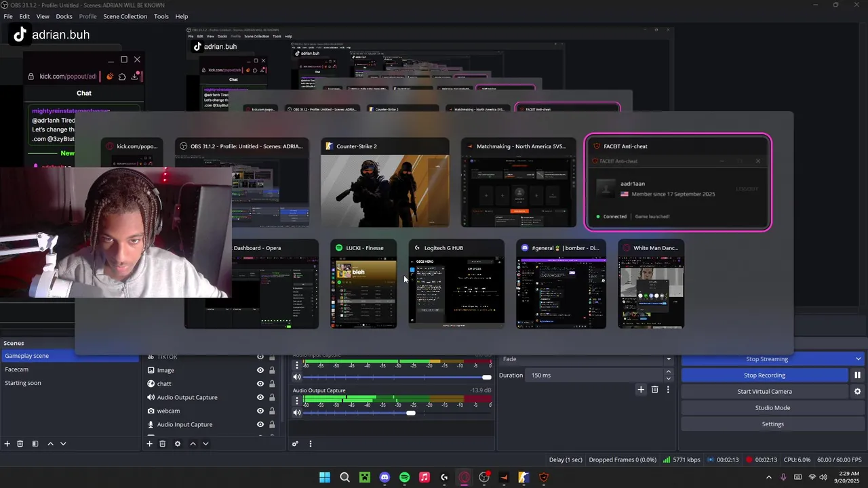Open the Tools menu
The width and height of the screenshot is (868, 488).
(x=161, y=16)
